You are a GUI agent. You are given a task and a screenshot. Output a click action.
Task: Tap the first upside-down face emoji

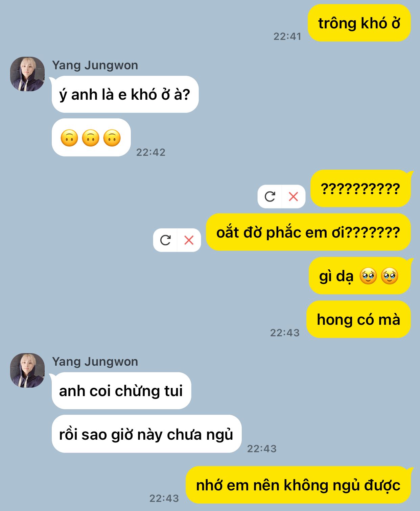click(69, 138)
